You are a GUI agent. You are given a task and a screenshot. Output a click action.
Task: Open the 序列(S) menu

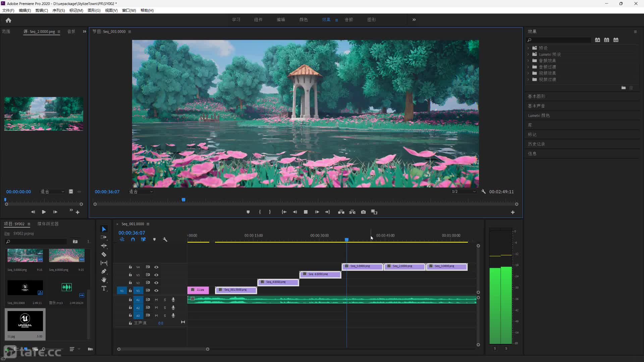59,10
